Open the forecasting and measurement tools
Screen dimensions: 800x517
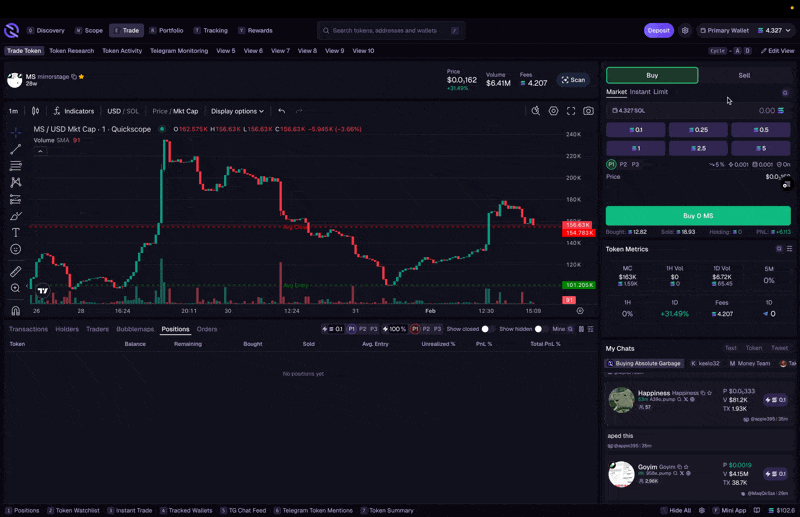point(16,199)
